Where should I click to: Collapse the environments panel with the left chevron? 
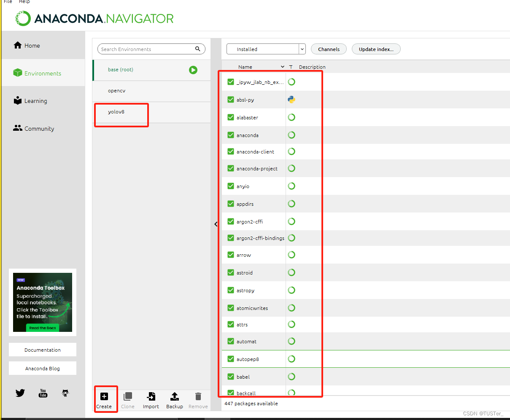tap(216, 224)
